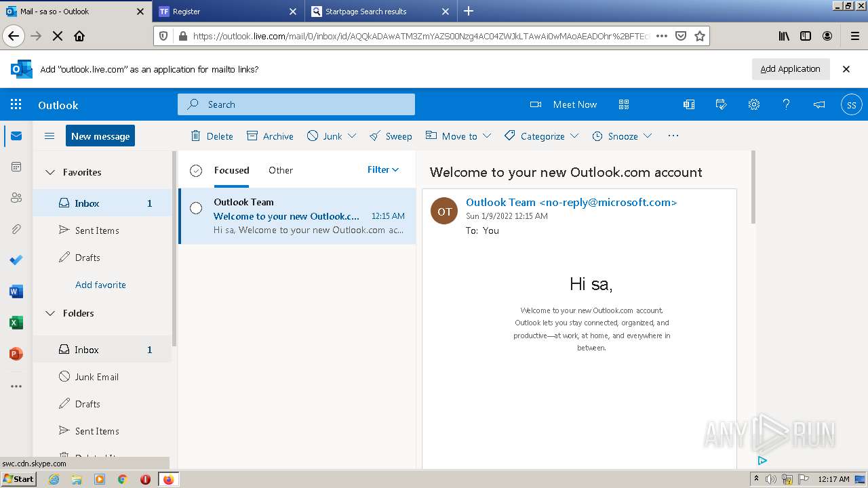Click the browser URL address bar
This screenshot has height=488, width=868.
[419, 36]
